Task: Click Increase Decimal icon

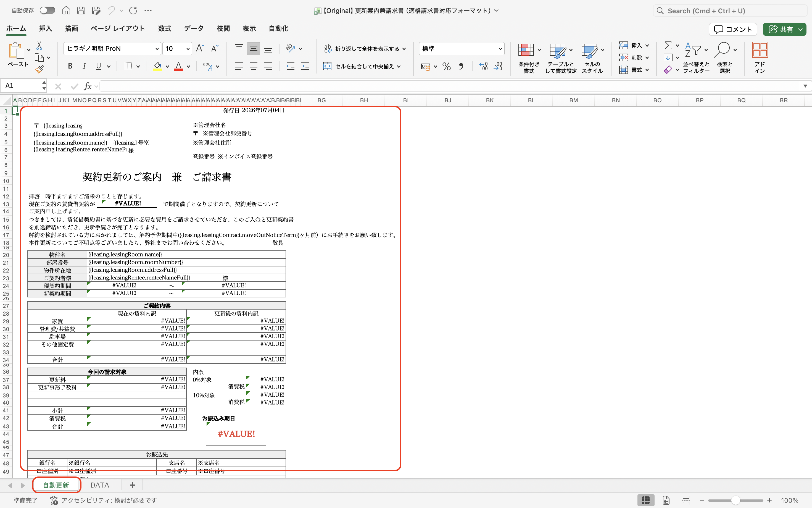Action: [483, 67]
